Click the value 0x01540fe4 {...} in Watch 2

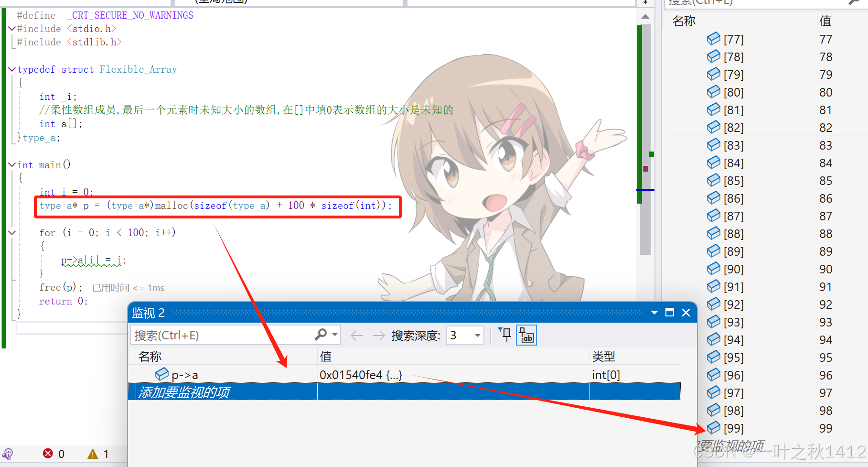pos(361,375)
